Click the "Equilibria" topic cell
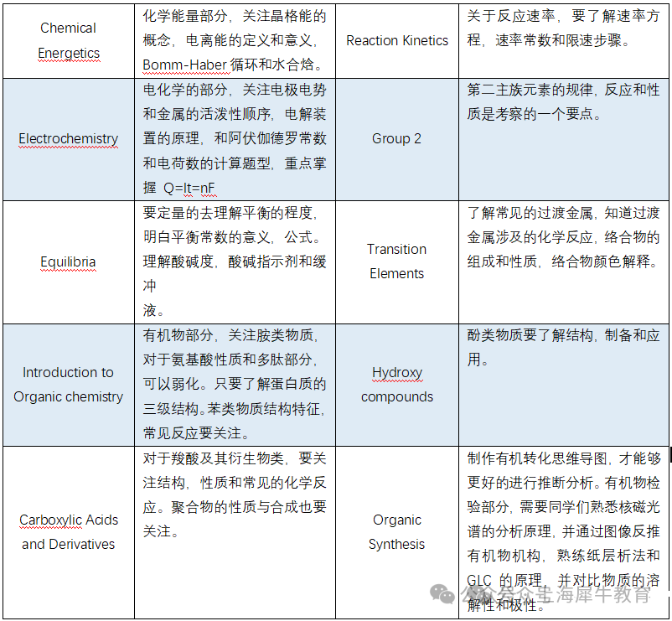The image size is (672, 621). click(x=69, y=261)
